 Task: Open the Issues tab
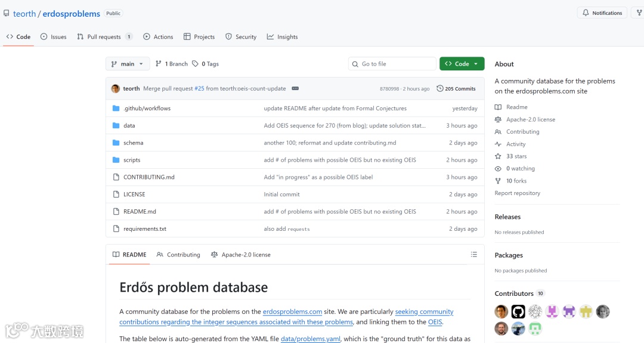[x=54, y=36]
